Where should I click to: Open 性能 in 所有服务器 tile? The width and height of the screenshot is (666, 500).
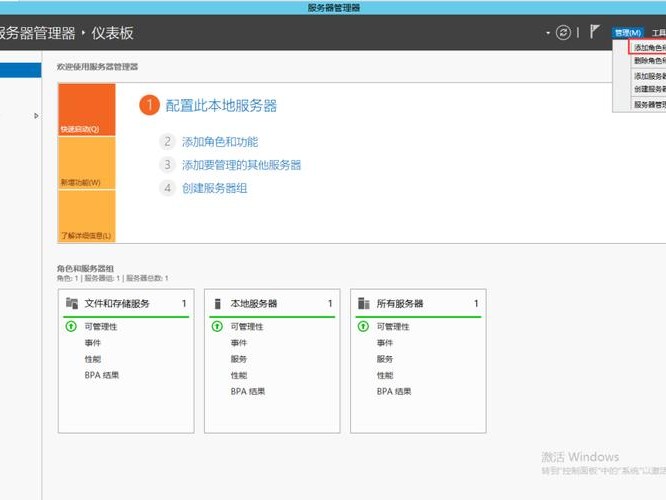pyautogui.click(x=385, y=375)
